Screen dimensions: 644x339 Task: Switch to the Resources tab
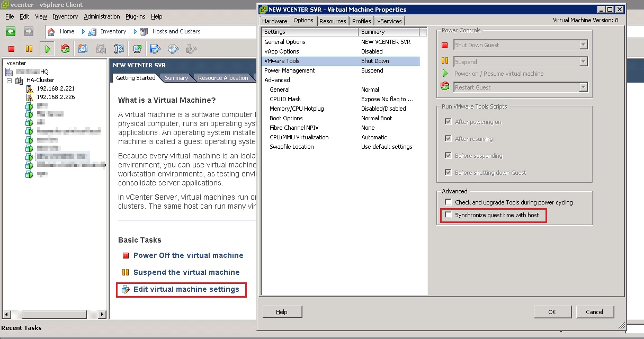[333, 21]
